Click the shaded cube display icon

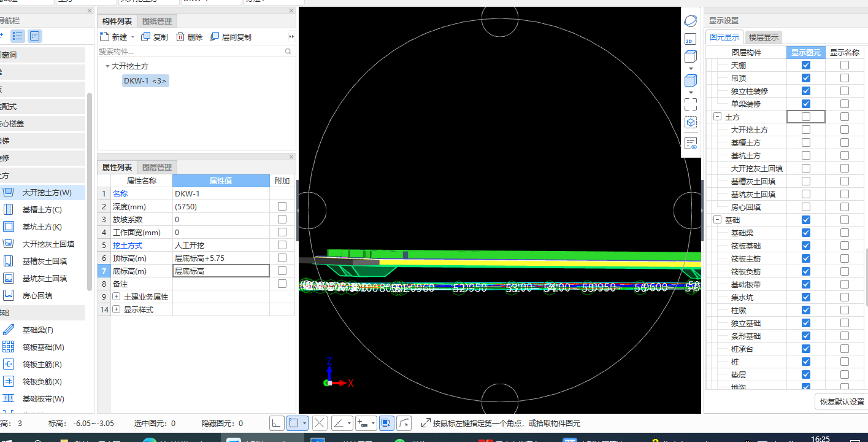coord(691,80)
